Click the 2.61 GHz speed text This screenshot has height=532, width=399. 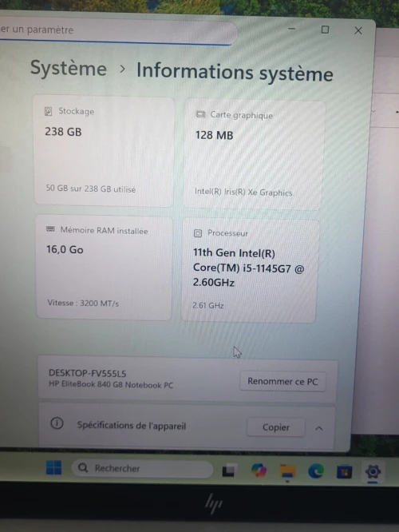coord(208,305)
